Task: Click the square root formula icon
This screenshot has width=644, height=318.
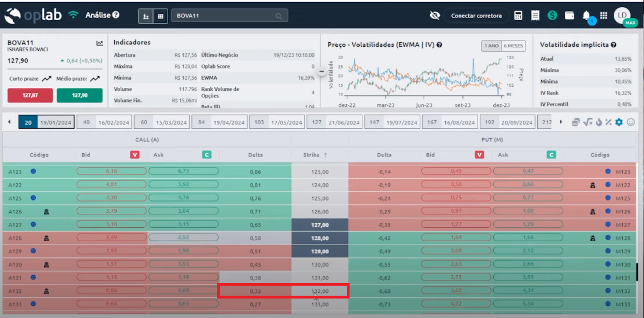Action: coord(588,122)
